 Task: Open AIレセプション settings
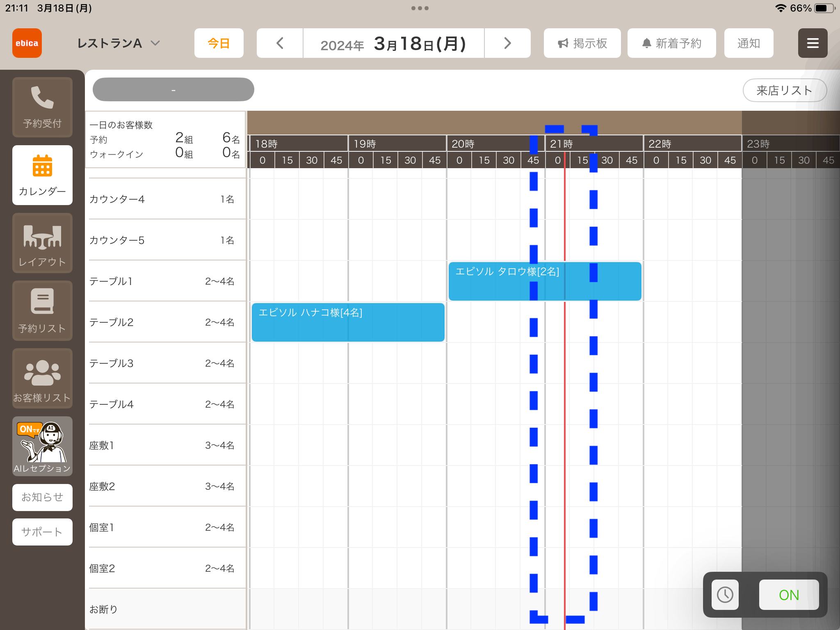(x=42, y=446)
